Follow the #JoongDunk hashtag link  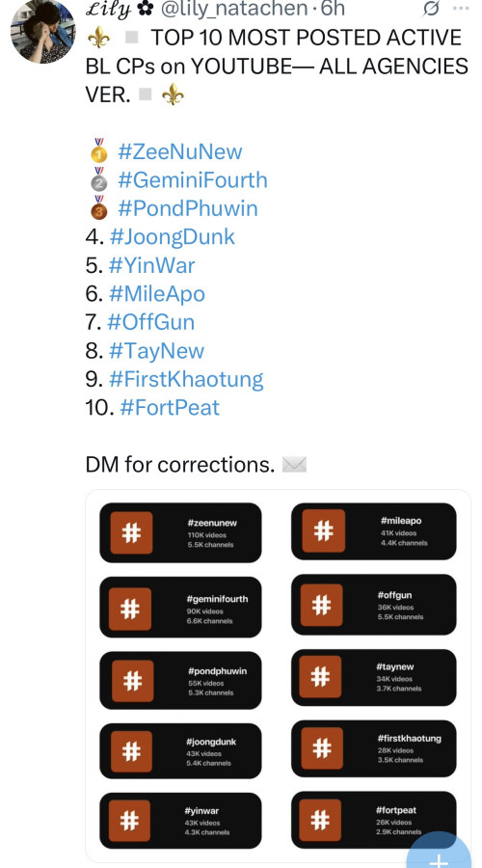pos(173,237)
